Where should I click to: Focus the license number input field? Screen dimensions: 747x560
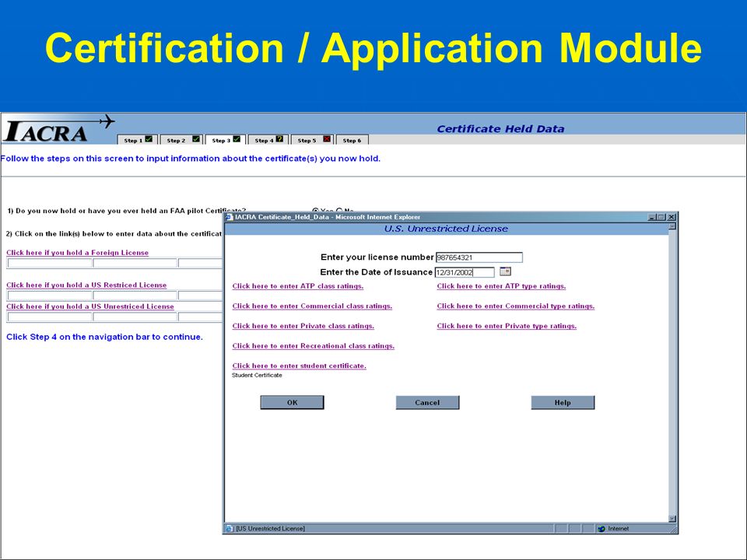(x=479, y=257)
